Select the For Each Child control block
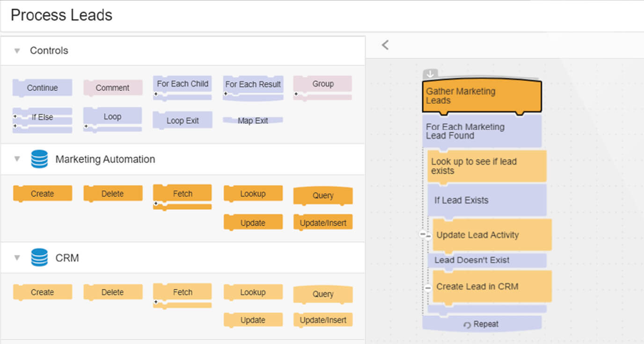Screen dimensions: 644x344 point(183,88)
